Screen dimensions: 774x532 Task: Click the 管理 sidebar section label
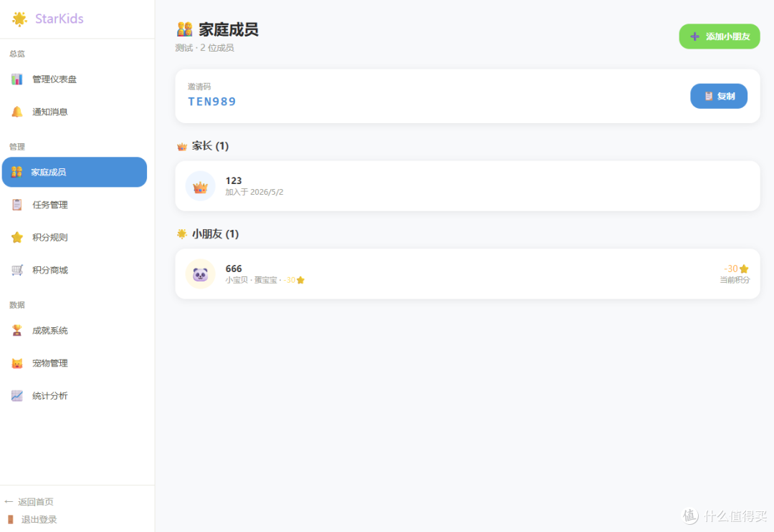tap(16, 147)
